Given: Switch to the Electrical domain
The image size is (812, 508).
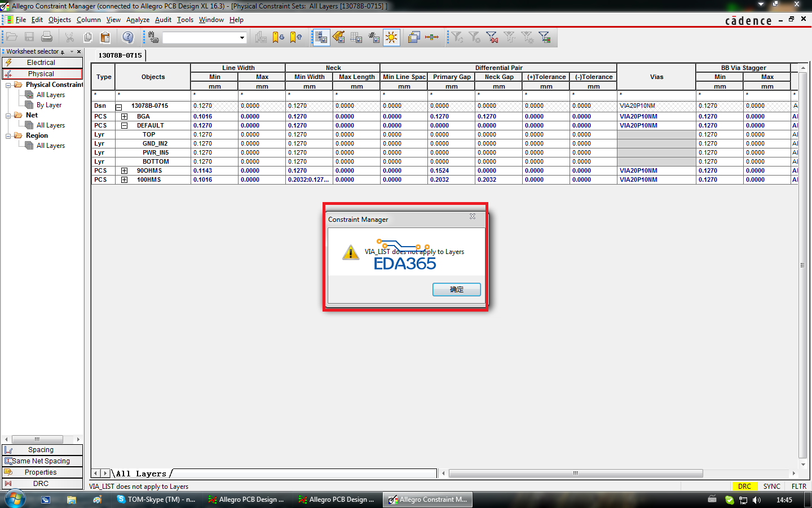Looking at the screenshot, I should click(x=42, y=63).
